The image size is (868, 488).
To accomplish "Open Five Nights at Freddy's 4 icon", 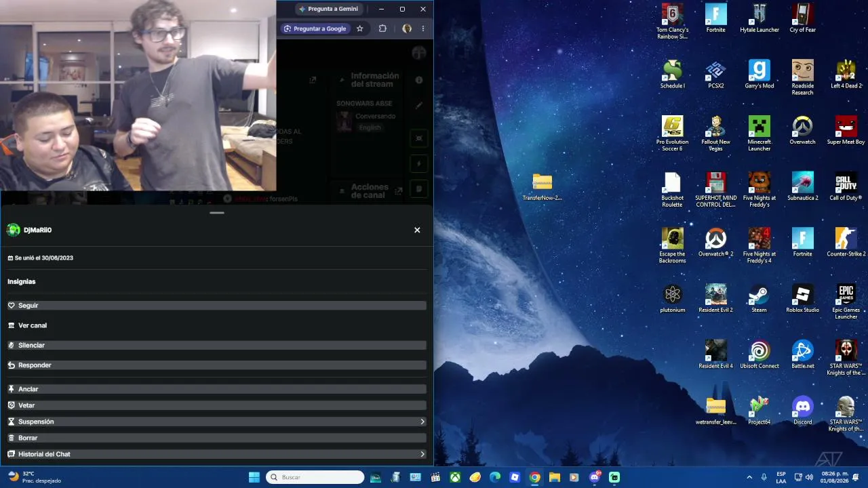I will pyautogui.click(x=759, y=246).
